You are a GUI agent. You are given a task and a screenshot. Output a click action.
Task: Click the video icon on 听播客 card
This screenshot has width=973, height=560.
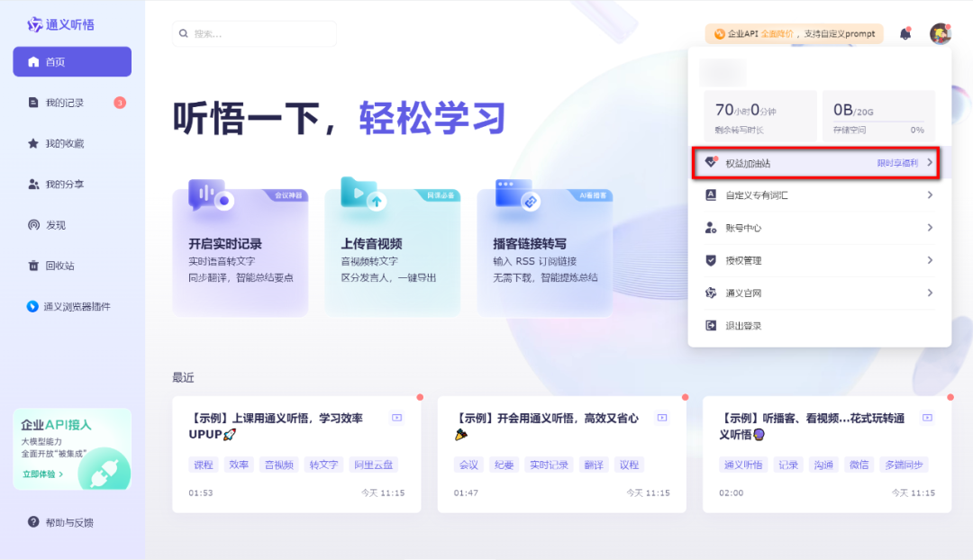(927, 418)
